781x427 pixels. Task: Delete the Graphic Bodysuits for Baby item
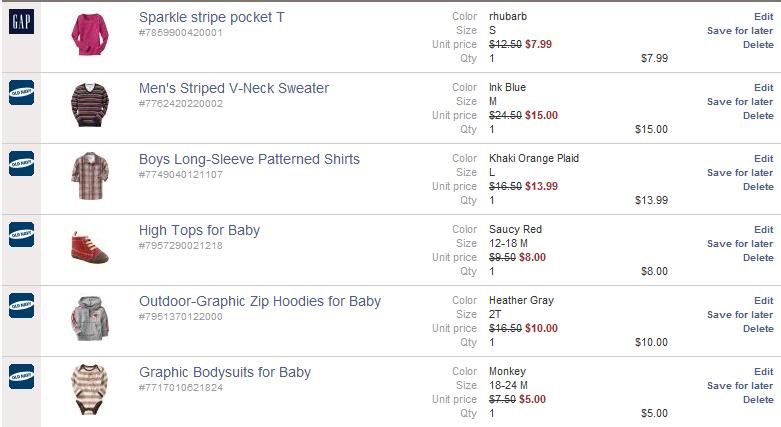(758, 400)
